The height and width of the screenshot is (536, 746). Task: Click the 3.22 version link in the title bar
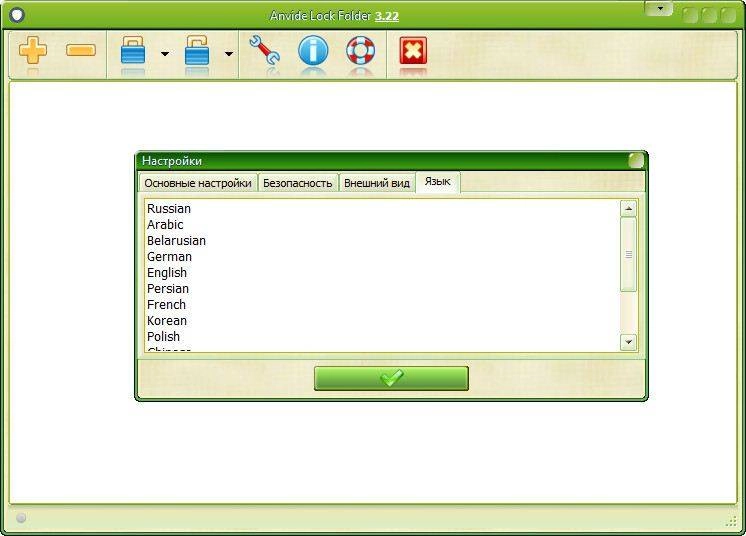[387, 16]
